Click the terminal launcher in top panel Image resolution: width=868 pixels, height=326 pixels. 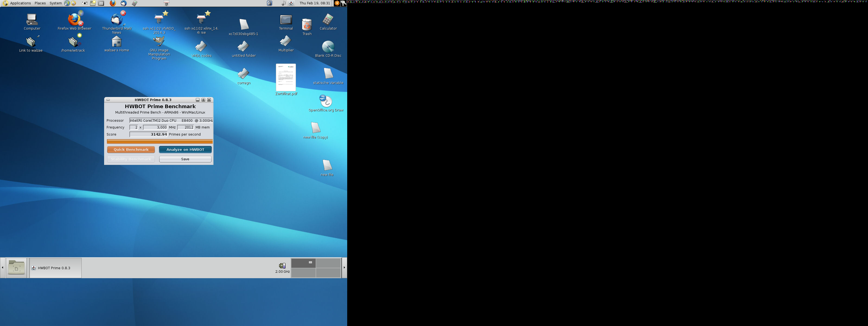click(x=101, y=3)
